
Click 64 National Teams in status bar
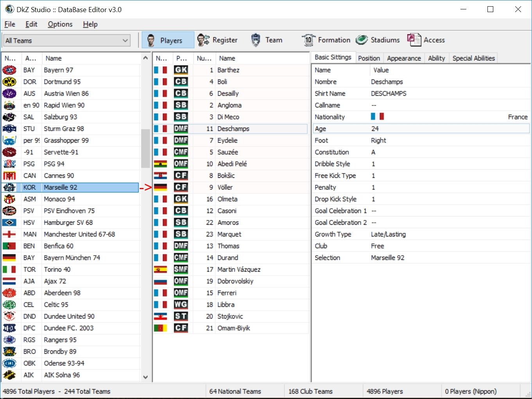[235, 391]
